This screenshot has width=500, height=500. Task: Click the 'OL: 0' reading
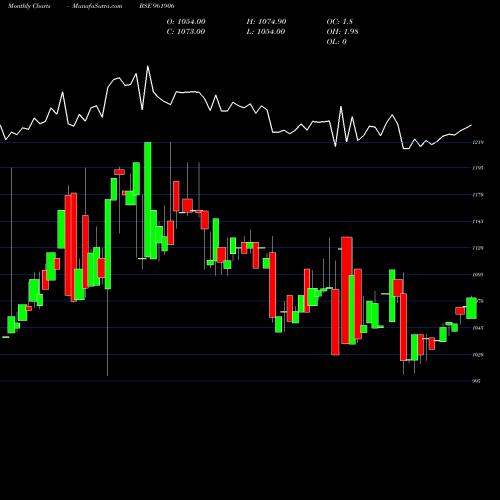(337, 42)
